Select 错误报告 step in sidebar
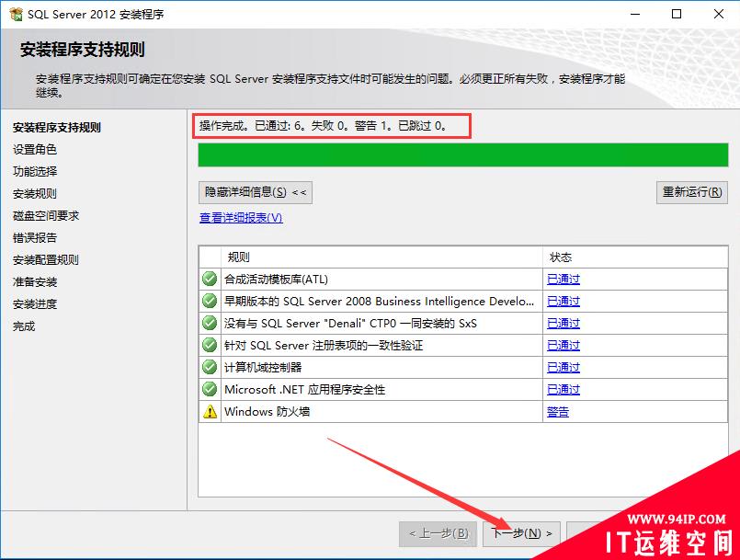 34,237
